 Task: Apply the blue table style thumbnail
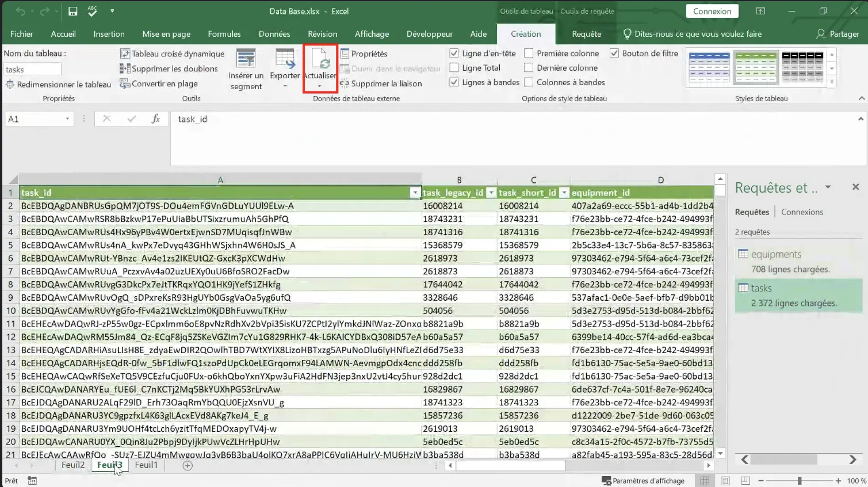(709, 67)
